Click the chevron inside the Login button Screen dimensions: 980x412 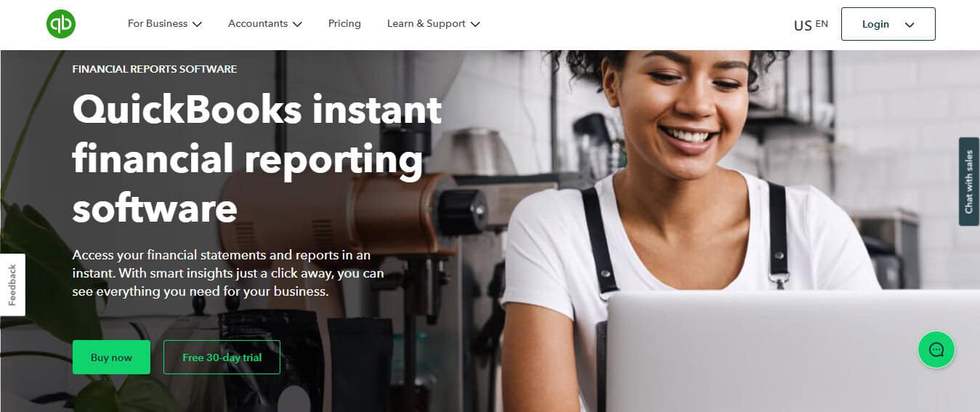[910, 25]
